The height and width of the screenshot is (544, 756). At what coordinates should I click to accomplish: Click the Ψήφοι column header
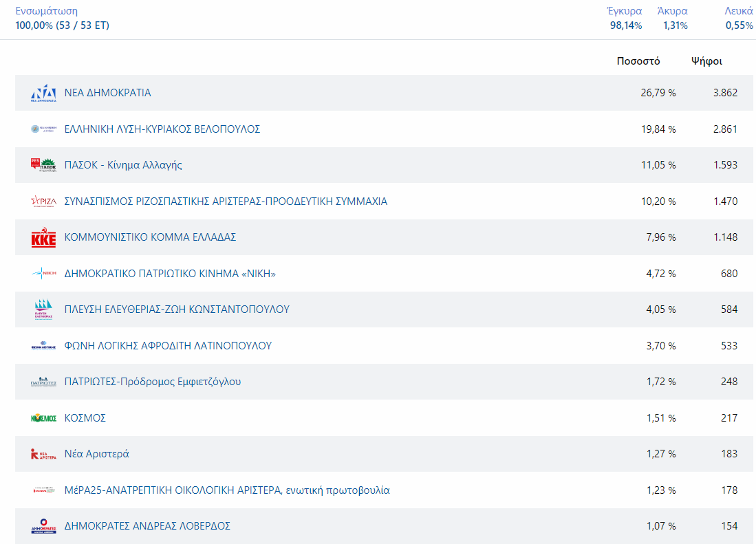[707, 61]
